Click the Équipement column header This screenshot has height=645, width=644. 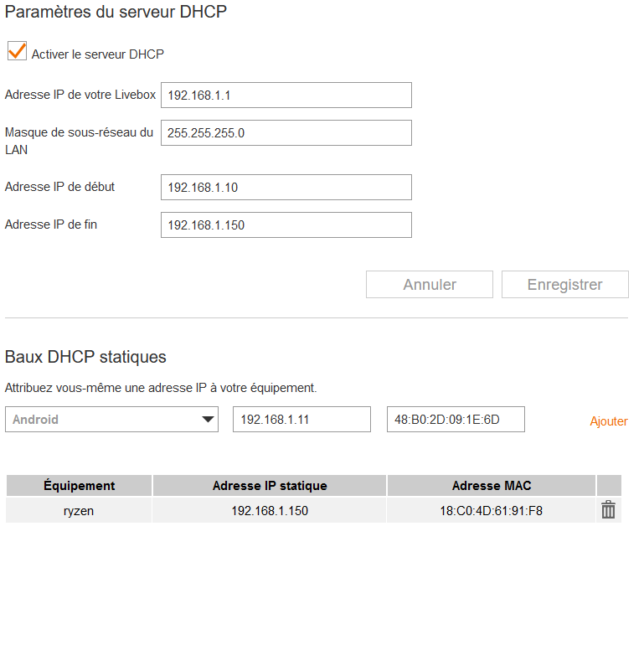tap(79, 486)
